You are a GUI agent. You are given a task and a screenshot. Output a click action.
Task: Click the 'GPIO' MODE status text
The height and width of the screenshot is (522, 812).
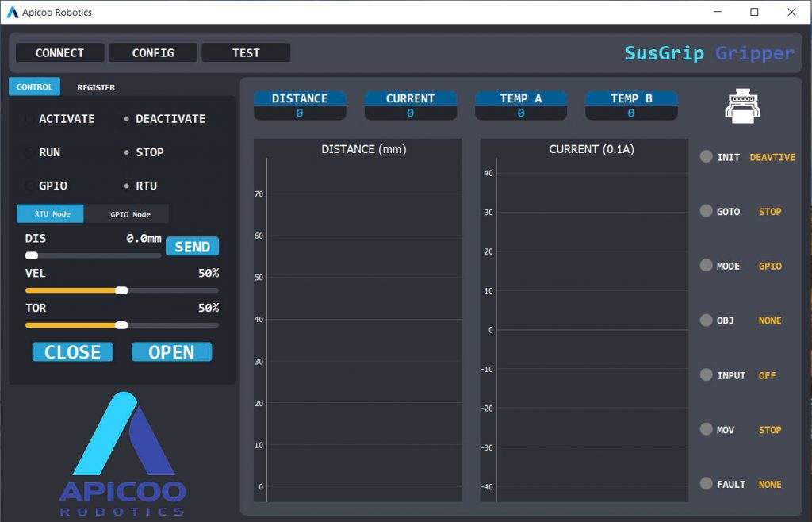(770, 266)
